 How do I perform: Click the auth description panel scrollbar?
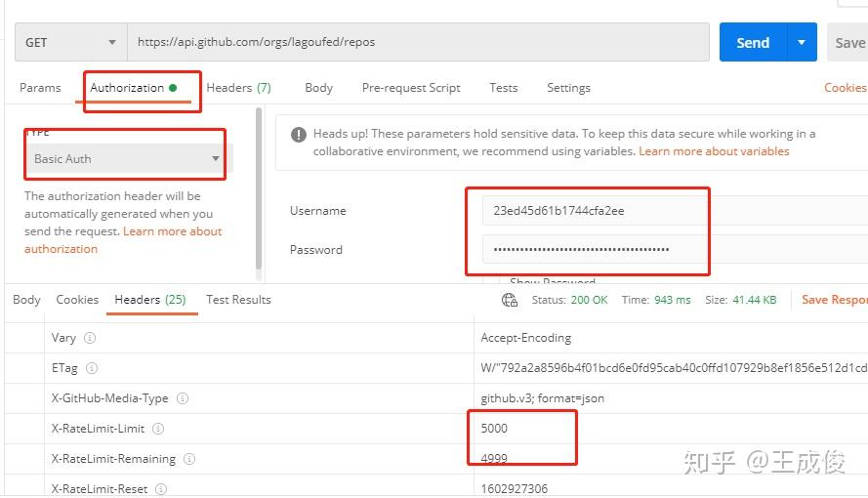click(x=258, y=186)
